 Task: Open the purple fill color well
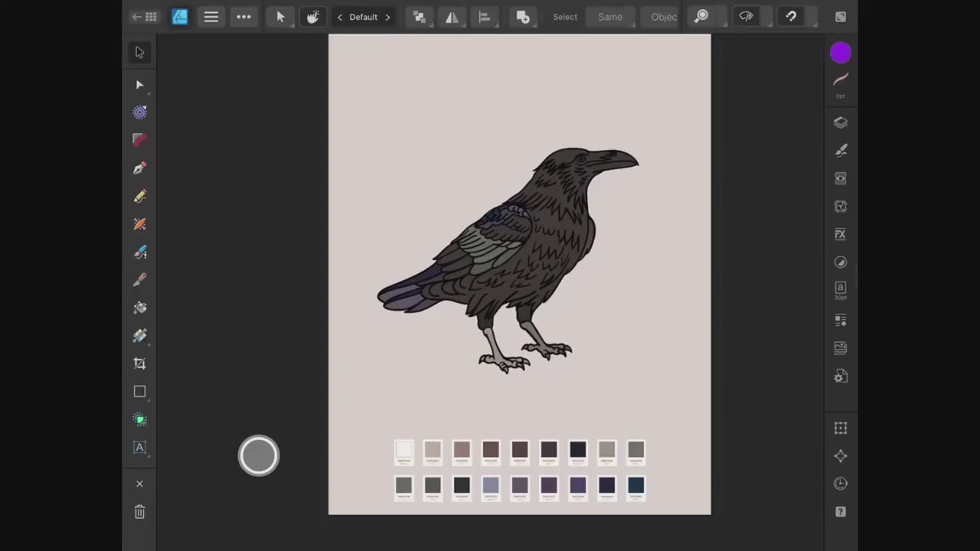pos(841,53)
